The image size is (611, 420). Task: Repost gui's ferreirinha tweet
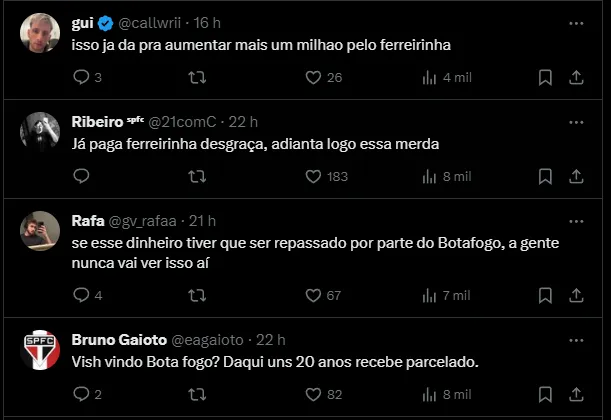(198, 77)
